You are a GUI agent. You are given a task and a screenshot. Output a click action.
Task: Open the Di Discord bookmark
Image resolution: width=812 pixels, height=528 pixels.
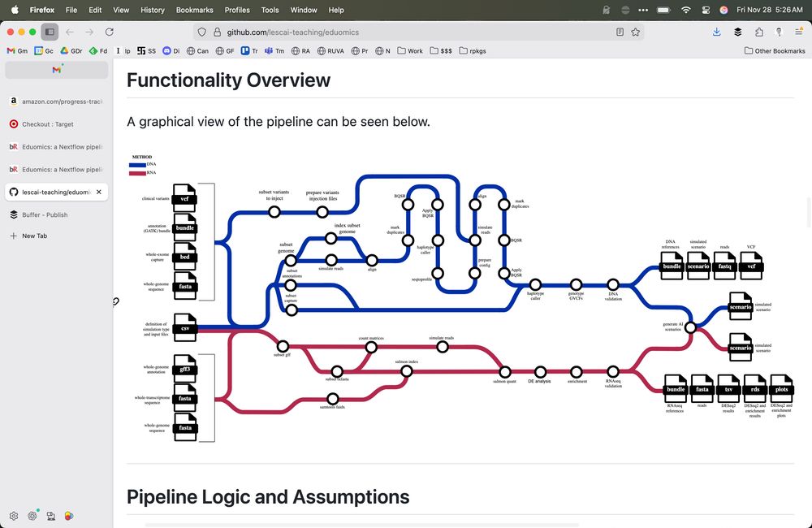pyautogui.click(x=171, y=51)
